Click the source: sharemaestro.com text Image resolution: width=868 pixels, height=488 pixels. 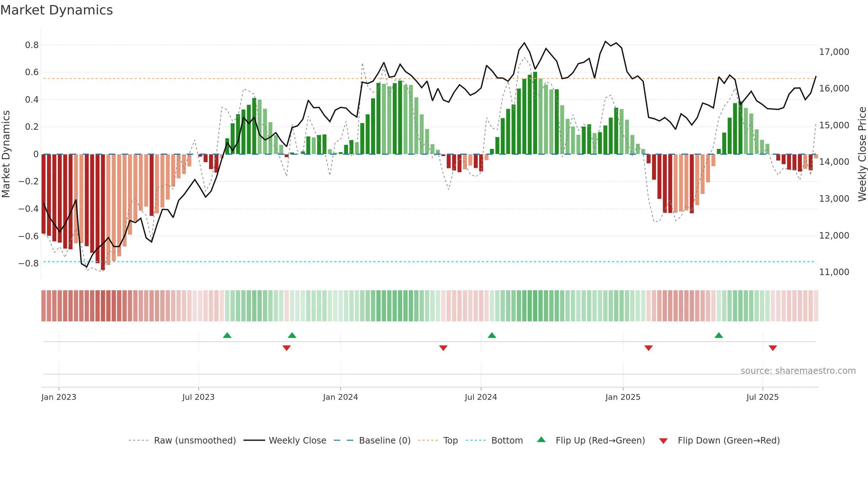tap(798, 371)
